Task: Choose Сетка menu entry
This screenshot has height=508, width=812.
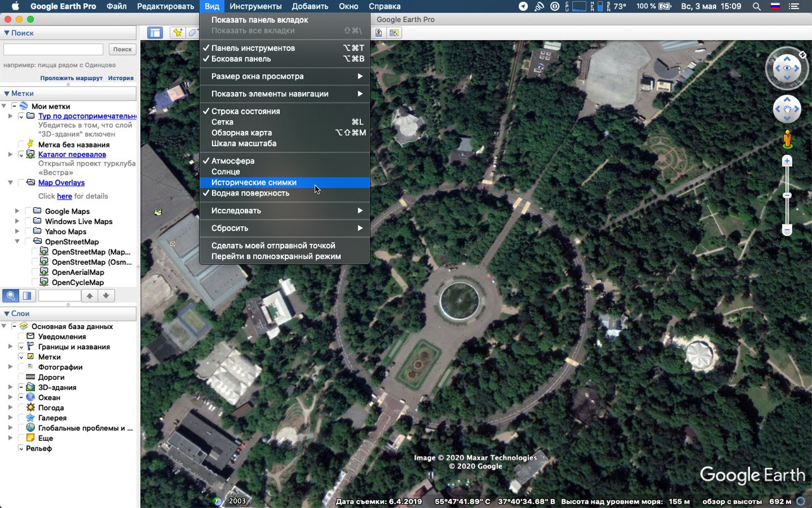Action: click(x=284, y=122)
